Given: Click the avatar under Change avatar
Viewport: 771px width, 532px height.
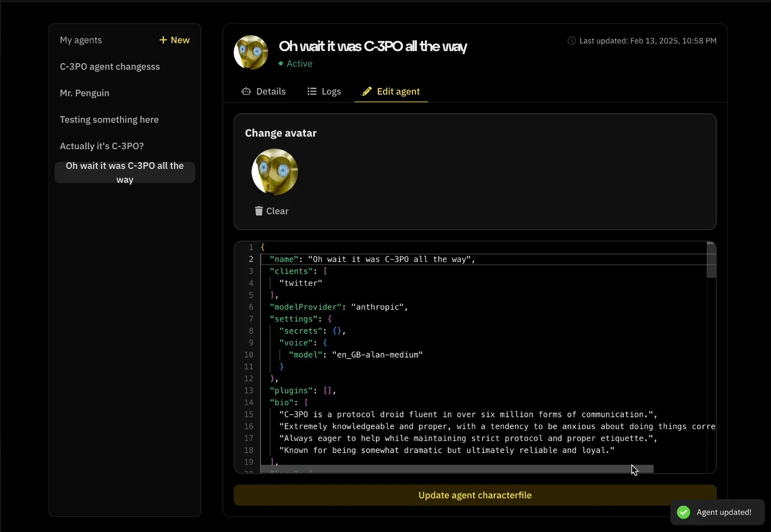Looking at the screenshot, I should tap(275, 172).
